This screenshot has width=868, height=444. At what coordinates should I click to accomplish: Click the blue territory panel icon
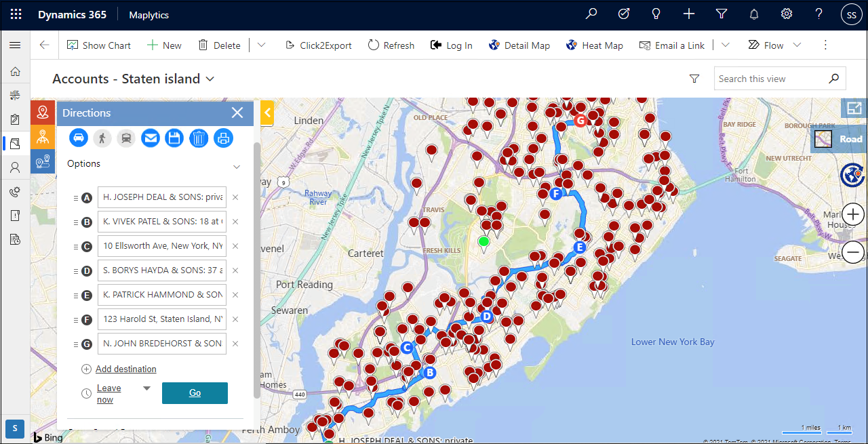coord(43,161)
